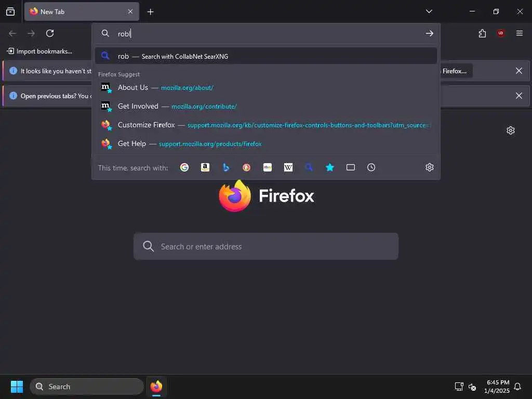
Task: Personalize new tab with gear icon
Action: [511, 130]
